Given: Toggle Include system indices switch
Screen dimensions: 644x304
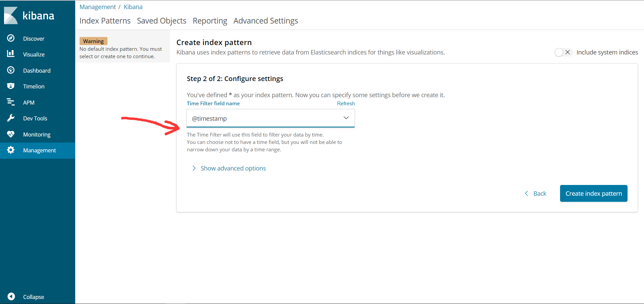Looking at the screenshot, I should (x=563, y=52).
